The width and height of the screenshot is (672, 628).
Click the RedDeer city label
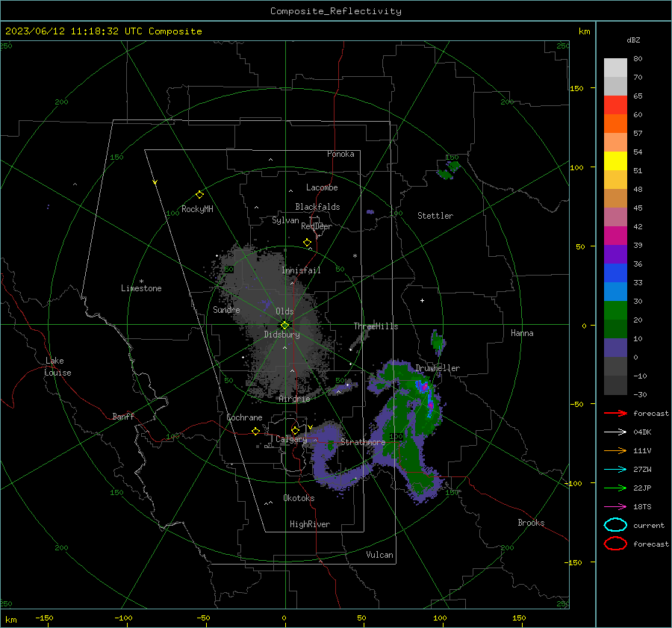317,226
